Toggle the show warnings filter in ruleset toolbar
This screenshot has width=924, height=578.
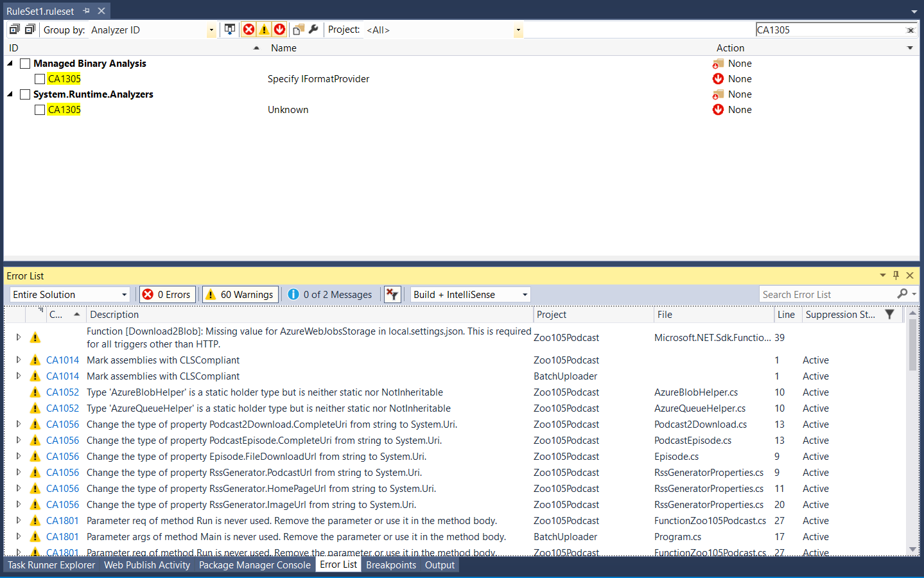click(264, 30)
